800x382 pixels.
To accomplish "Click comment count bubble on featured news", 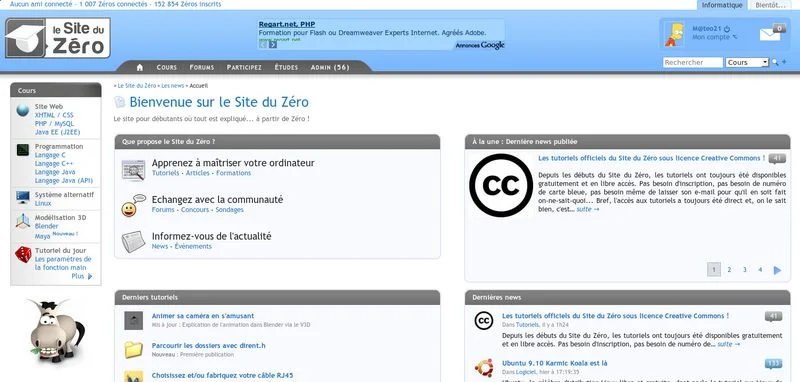I will 777,159.
